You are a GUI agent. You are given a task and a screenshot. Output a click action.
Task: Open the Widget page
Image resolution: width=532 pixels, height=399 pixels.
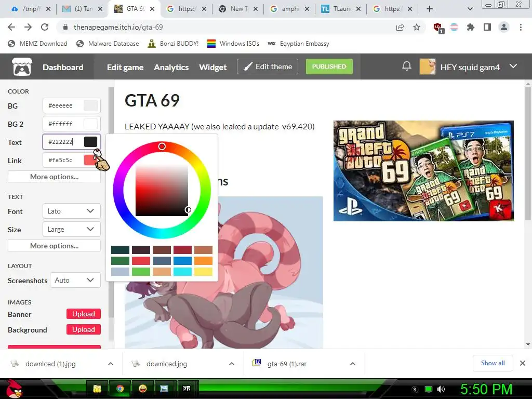[x=212, y=67]
